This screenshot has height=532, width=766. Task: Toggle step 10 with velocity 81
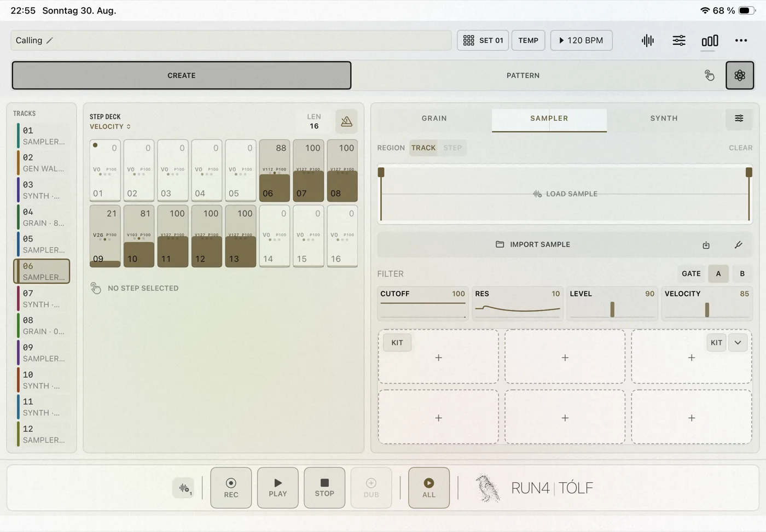tap(139, 236)
